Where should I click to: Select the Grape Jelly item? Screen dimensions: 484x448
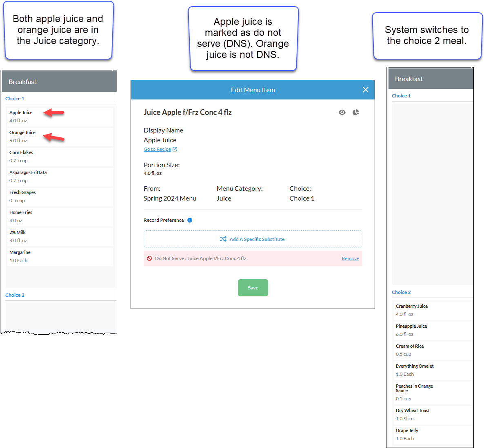click(433, 435)
